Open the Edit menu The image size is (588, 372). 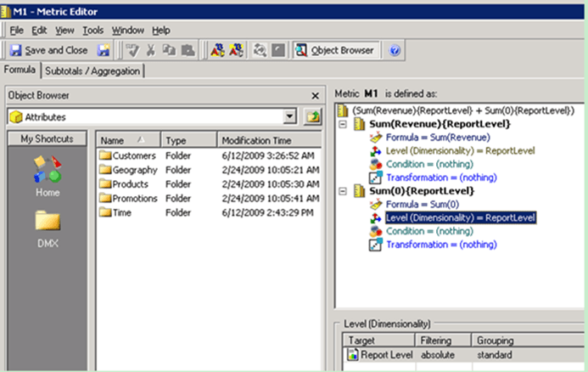(39, 31)
